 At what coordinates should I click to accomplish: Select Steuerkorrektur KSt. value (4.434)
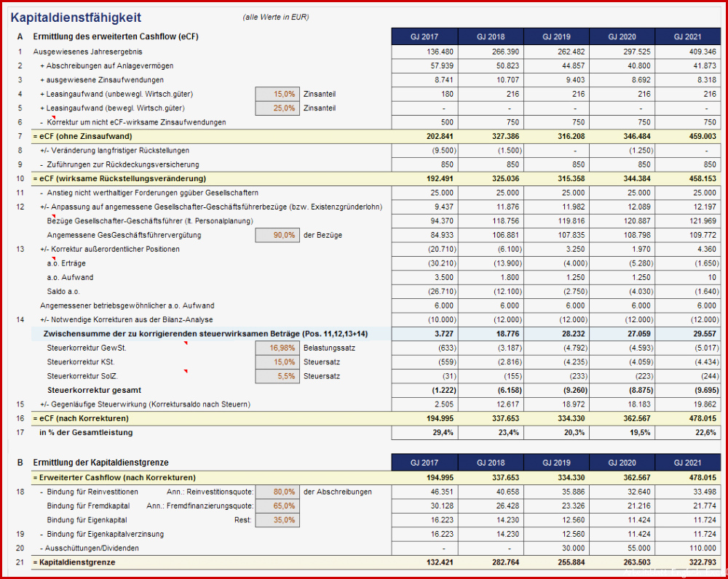[688, 362]
